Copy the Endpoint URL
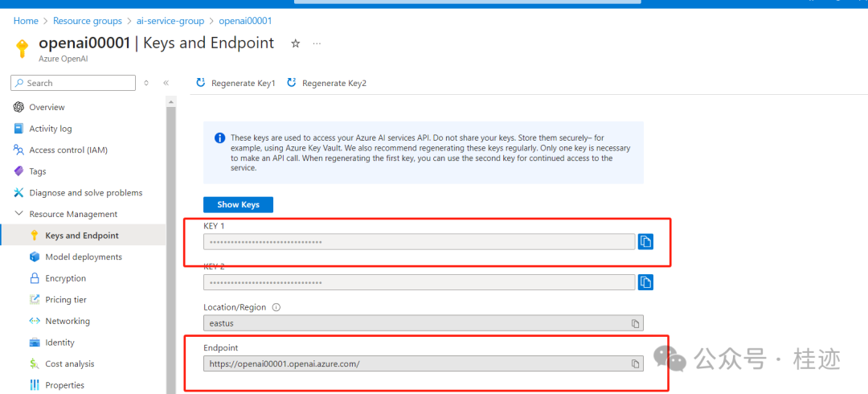The width and height of the screenshot is (868, 394). coord(636,363)
